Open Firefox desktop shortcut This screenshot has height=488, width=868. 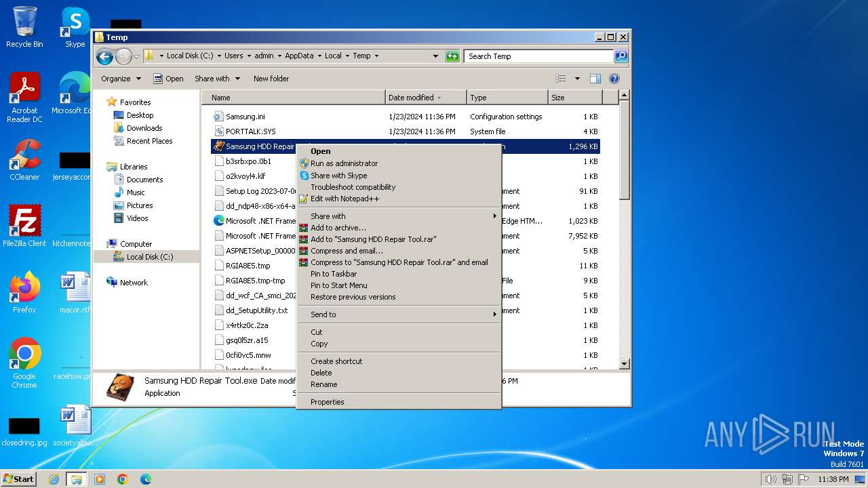[x=24, y=292]
